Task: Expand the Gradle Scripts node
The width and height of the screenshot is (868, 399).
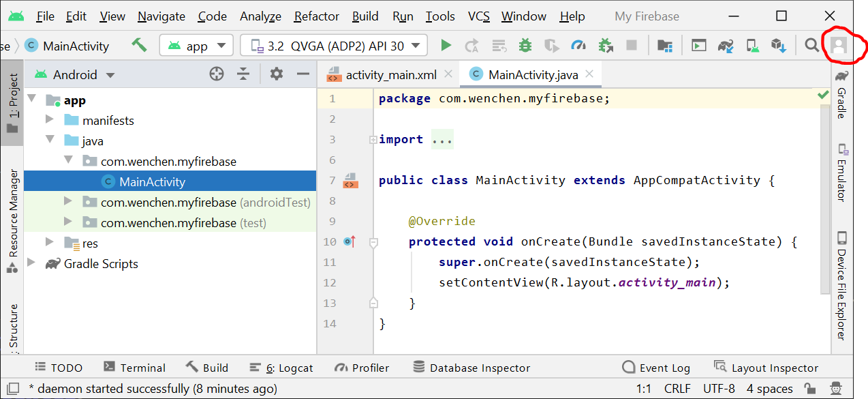Action: tap(31, 263)
